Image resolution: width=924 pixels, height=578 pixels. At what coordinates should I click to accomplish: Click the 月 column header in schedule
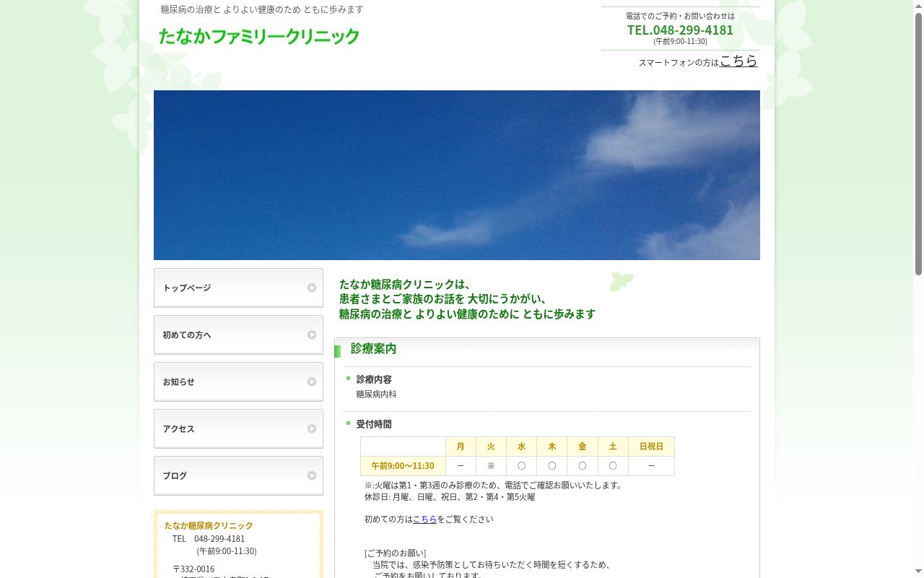(461, 447)
